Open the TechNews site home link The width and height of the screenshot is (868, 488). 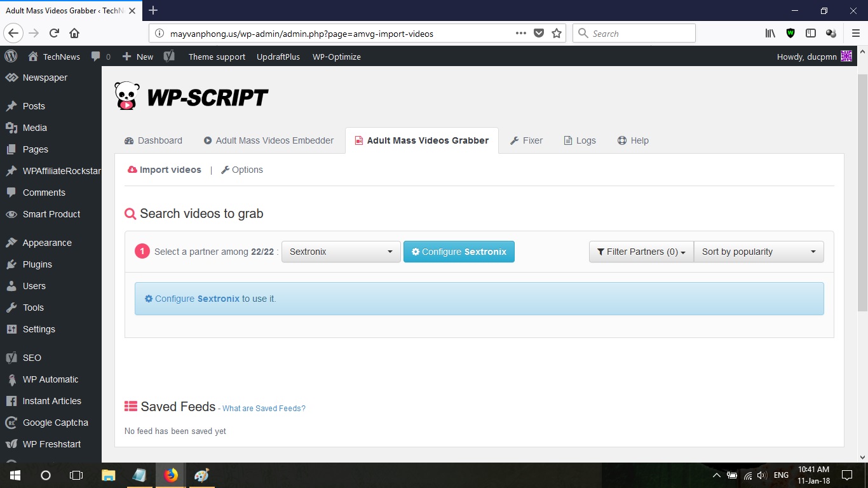[x=54, y=57]
